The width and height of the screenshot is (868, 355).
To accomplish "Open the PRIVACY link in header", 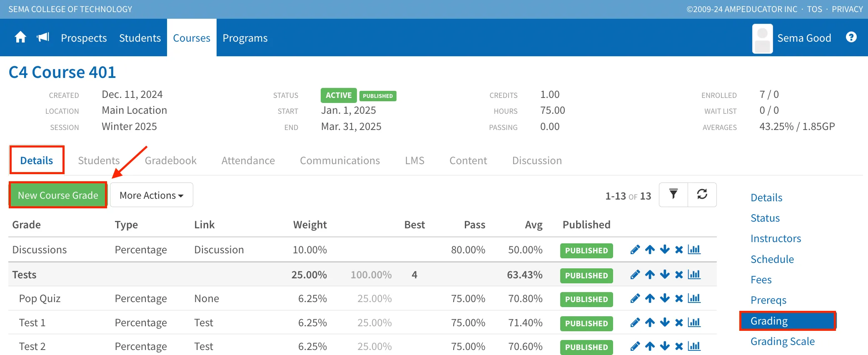I will (847, 9).
